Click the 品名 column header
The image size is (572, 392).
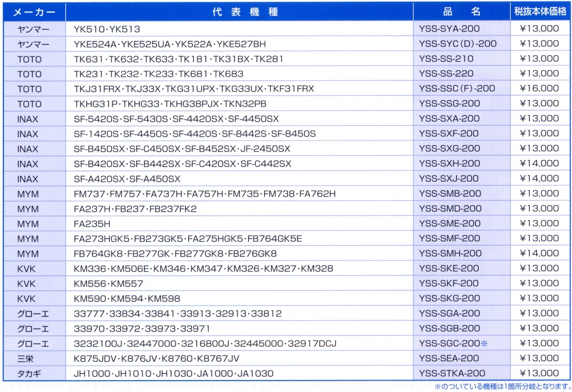462,12
